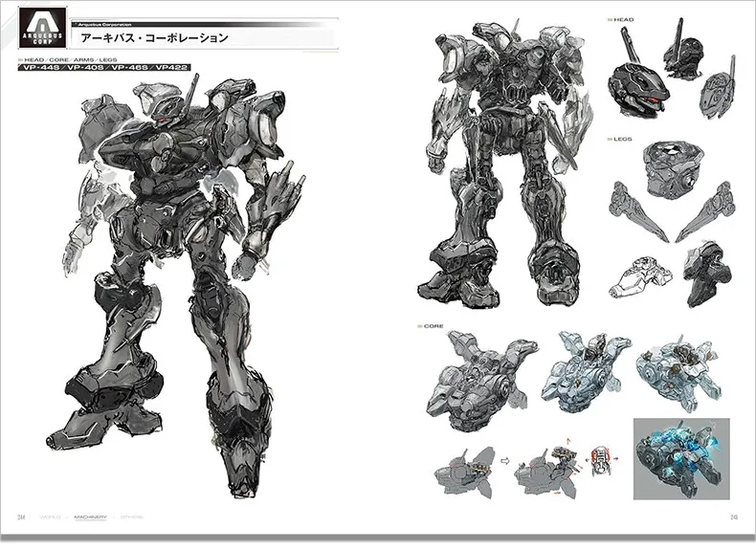Select the VP-44S part code
Image resolution: width=756 pixels, height=550 pixels.
click(40, 68)
